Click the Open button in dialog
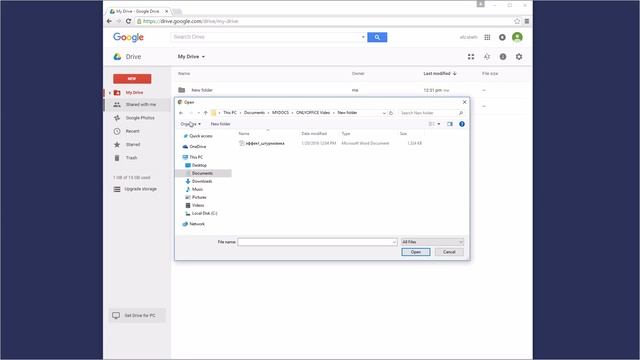The height and width of the screenshot is (360, 640). (x=416, y=252)
